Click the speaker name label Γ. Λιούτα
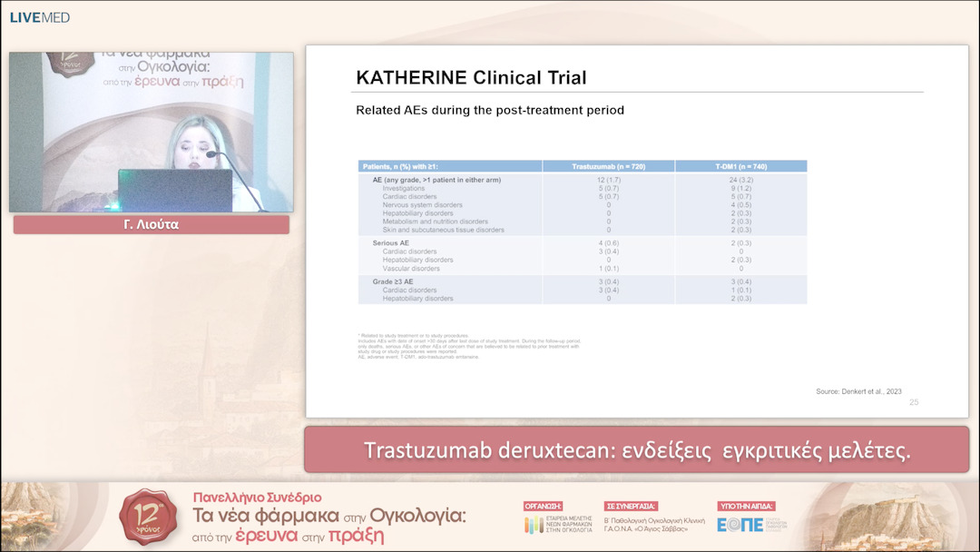 [x=152, y=222]
